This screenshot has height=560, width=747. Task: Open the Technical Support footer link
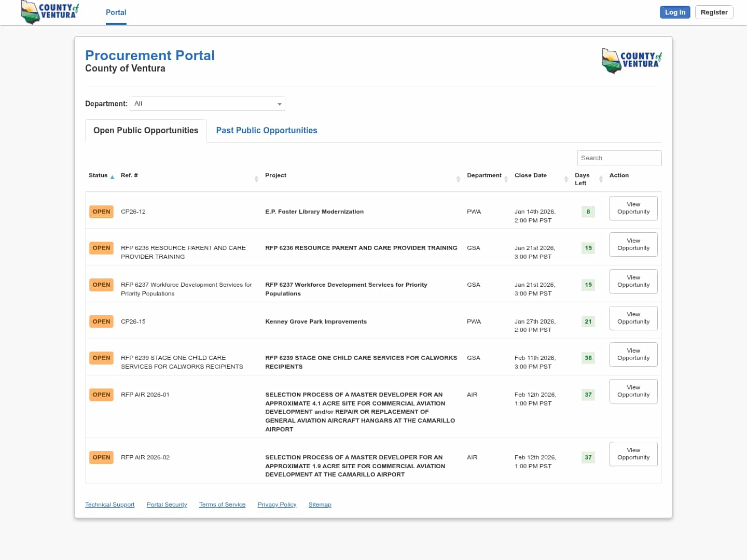click(x=109, y=505)
